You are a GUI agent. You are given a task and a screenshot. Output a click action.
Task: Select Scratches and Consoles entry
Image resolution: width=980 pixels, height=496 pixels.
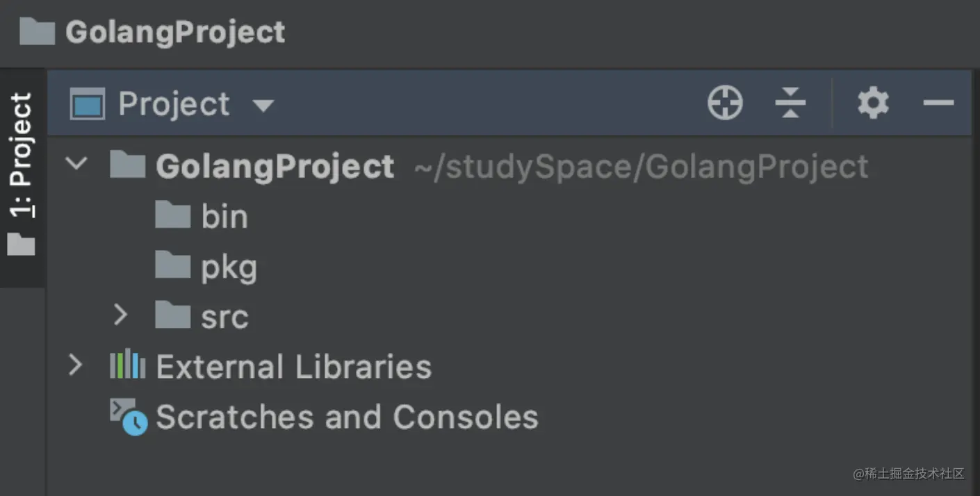(x=348, y=417)
